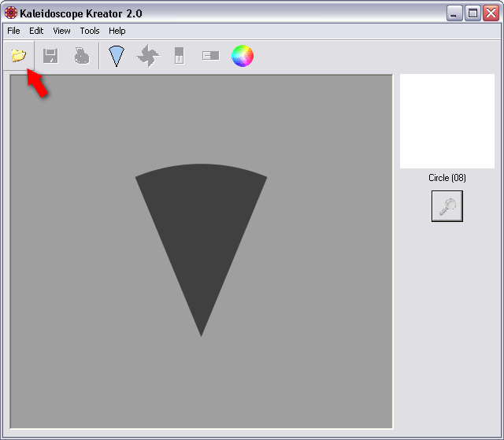This screenshot has height=440, width=504.
Task: Open the rainbow color wheel tool
Action: [x=243, y=56]
